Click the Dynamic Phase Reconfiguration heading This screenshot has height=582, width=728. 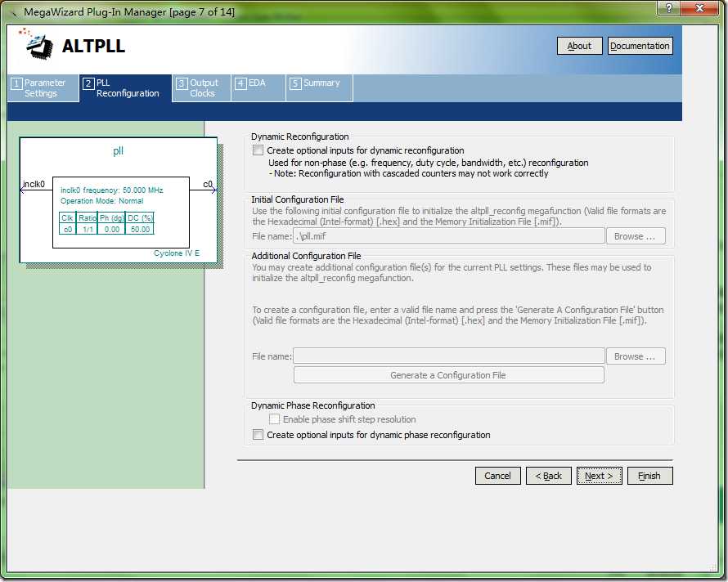(313, 405)
